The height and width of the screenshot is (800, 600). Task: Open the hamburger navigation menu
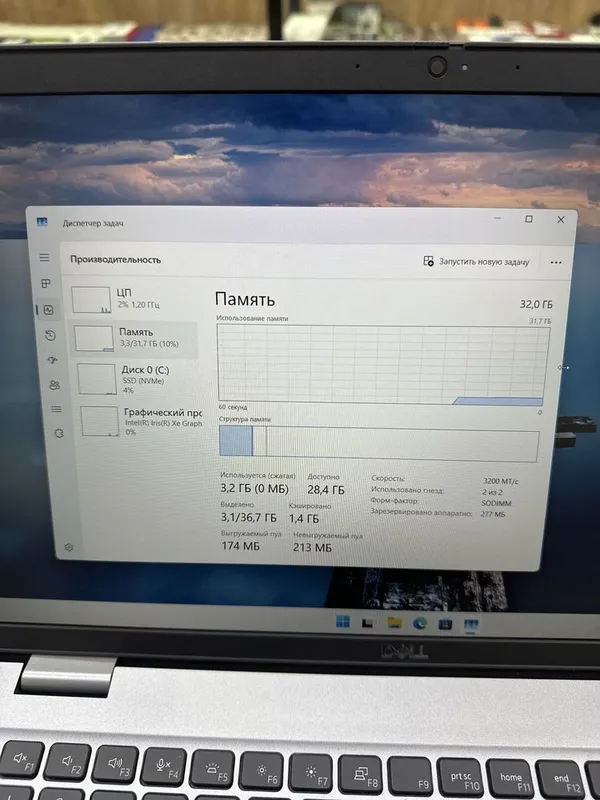(44, 258)
